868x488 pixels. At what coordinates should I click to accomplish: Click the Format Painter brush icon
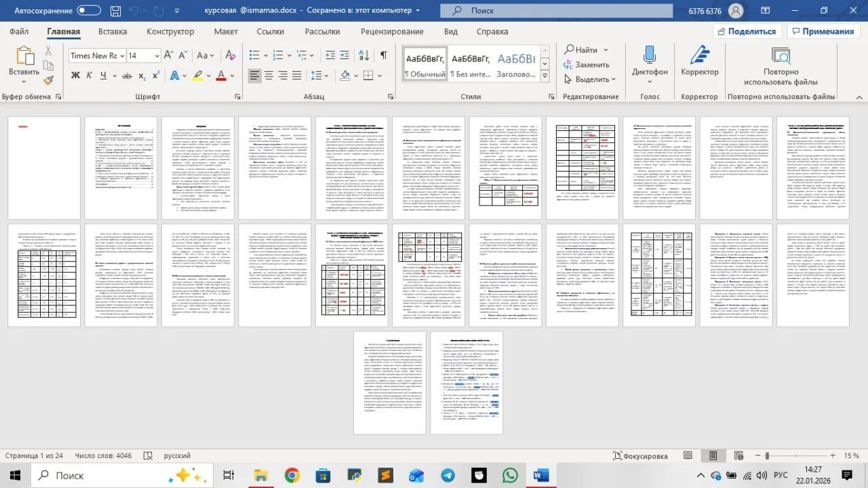point(49,80)
